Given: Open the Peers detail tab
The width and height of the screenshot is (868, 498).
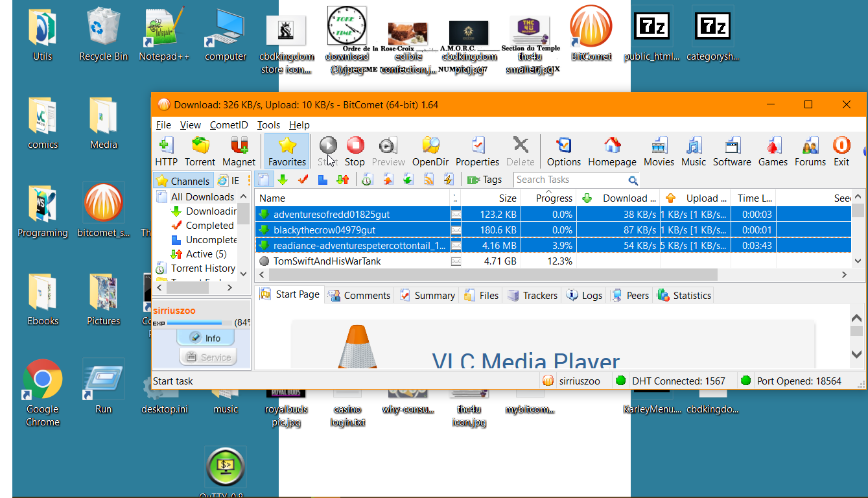Looking at the screenshot, I should click(630, 295).
